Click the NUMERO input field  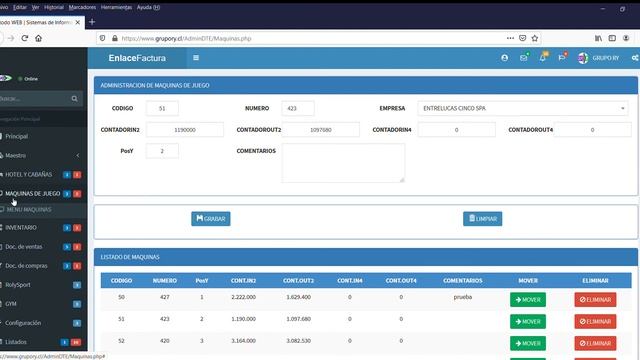[x=298, y=108]
